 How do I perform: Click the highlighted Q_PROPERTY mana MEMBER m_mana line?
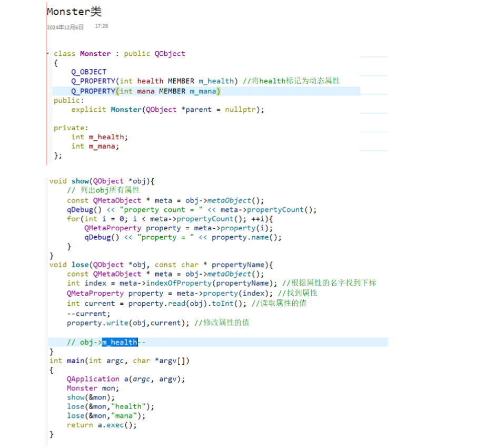[x=206, y=91]
